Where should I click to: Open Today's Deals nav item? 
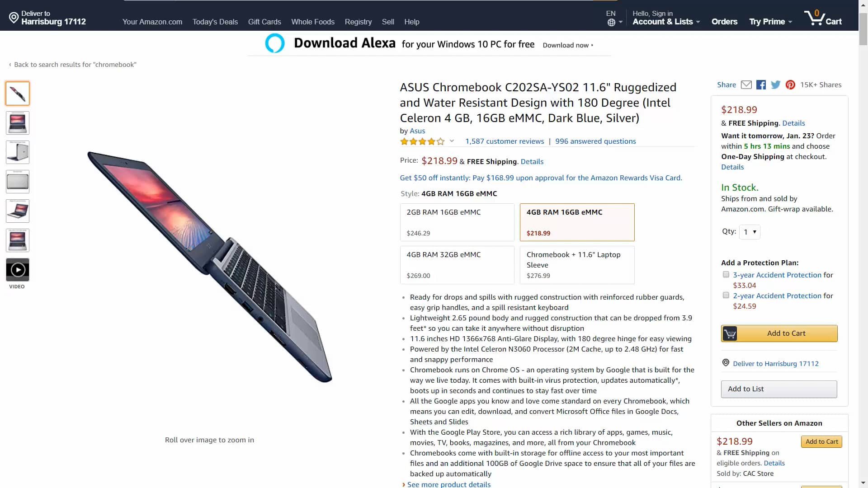215,22
